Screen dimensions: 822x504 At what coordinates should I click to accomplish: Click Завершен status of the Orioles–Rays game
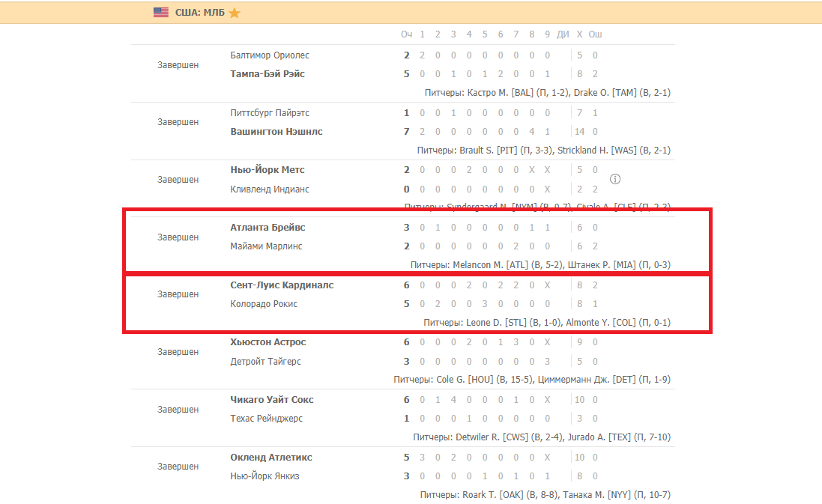pos(178,65)
